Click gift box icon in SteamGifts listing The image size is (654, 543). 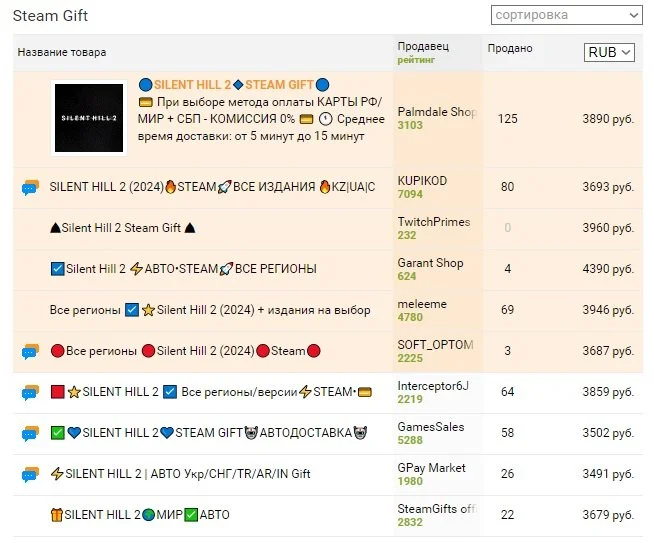pos(56,515)
